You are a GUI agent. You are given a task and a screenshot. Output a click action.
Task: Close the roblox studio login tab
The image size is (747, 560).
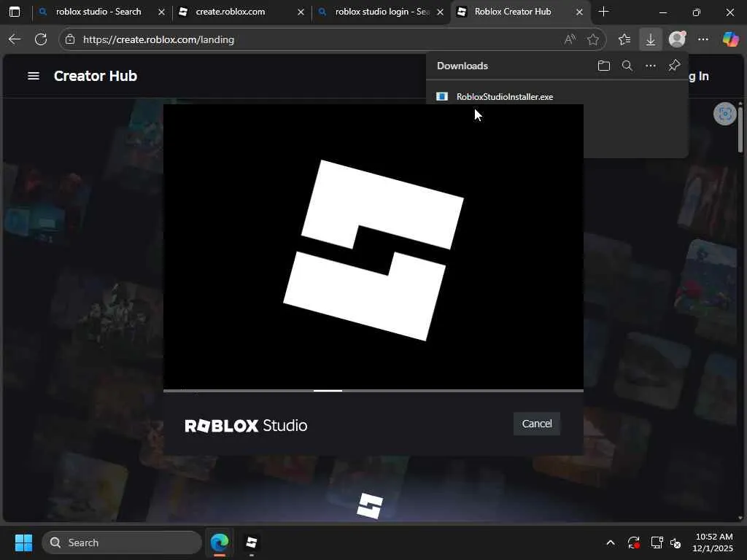pyautogui.click(x=440, y=12)
